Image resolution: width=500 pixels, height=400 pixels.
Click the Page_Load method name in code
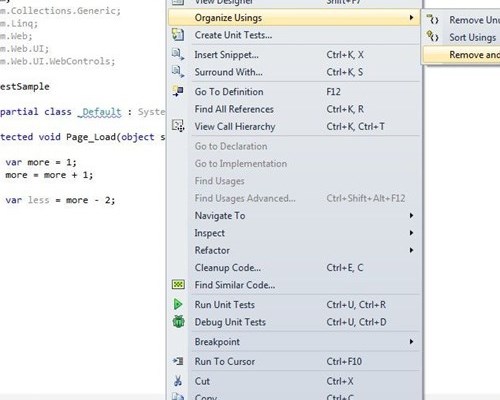coord(92,137)
